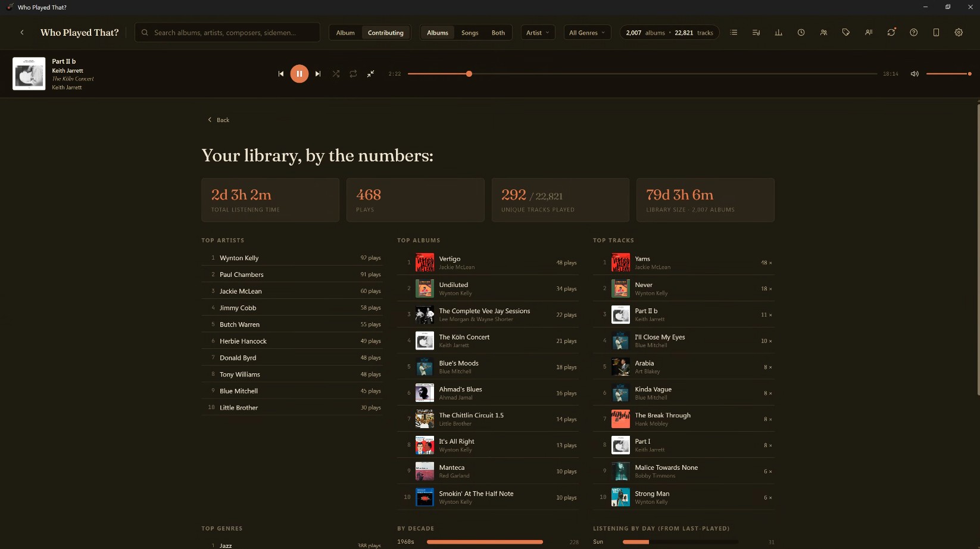Open Smokin' At The Half Note album
Viewport: 980px width, 549px height.
click(x=488, y=498)
